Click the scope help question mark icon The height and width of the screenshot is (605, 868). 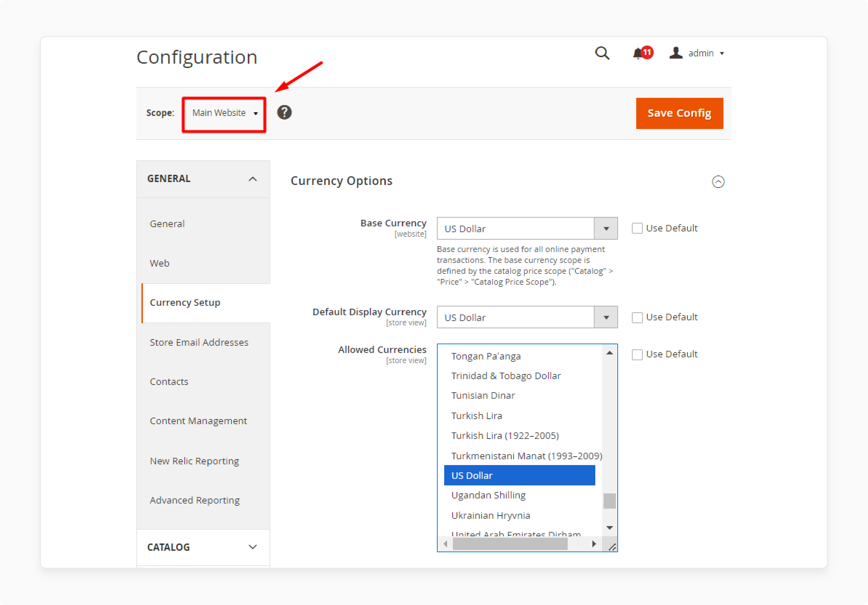click(x=284, y=112)
